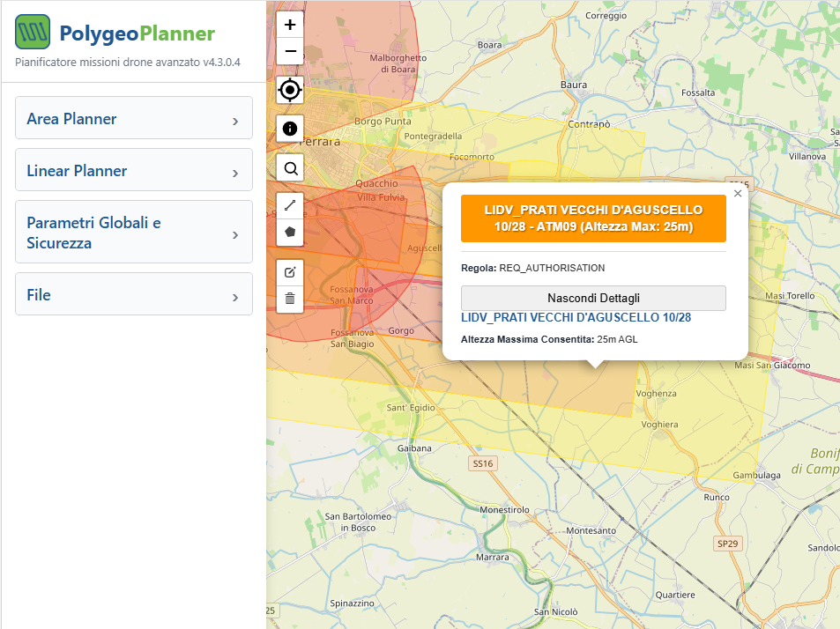This screenshot has height=629, width=840.
Task: Click the SS16 road marker on map
Action: pyautogui.click(x=483, y=463)
